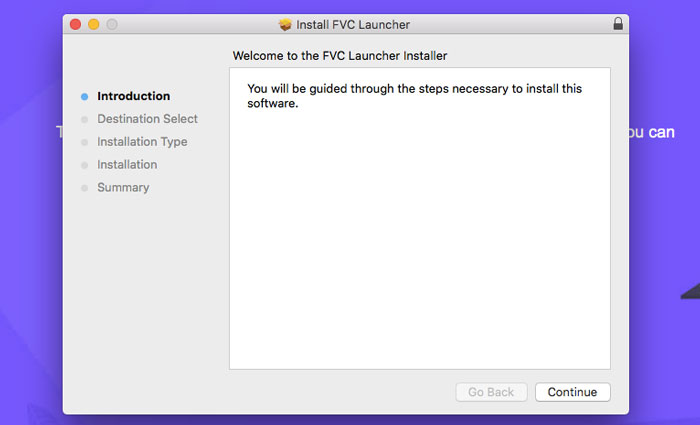Click the grayed-out zoom window button
Screen dimensions: 700x425
click(x=112, y=24)
